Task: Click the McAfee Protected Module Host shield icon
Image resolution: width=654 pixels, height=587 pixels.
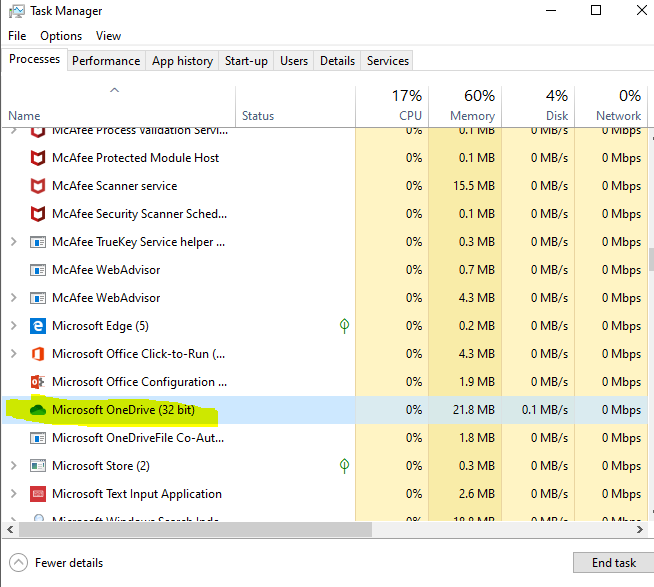Action: [38, 158]
